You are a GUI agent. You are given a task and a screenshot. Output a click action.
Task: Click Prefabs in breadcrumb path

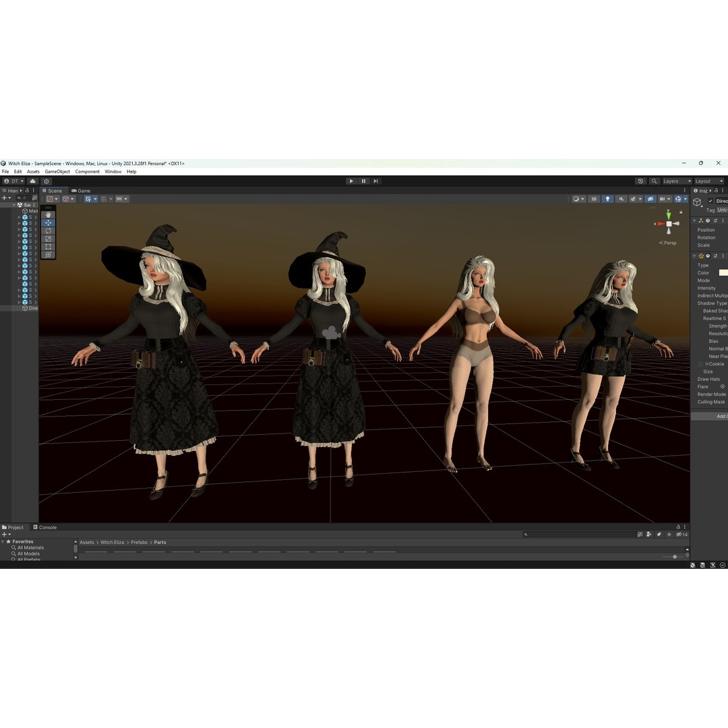click(x=139, y=542)
